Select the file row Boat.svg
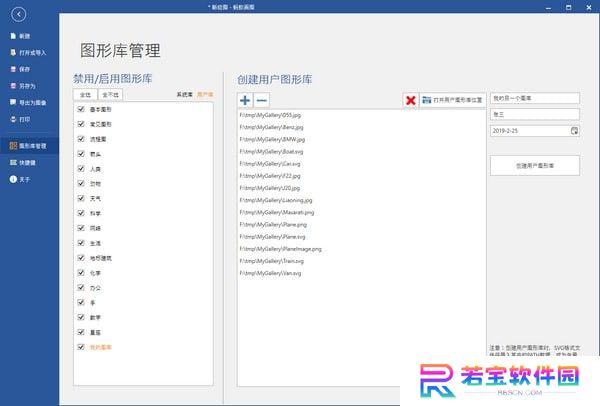Screen dimensions: 600x406 [x=361, y=152]
